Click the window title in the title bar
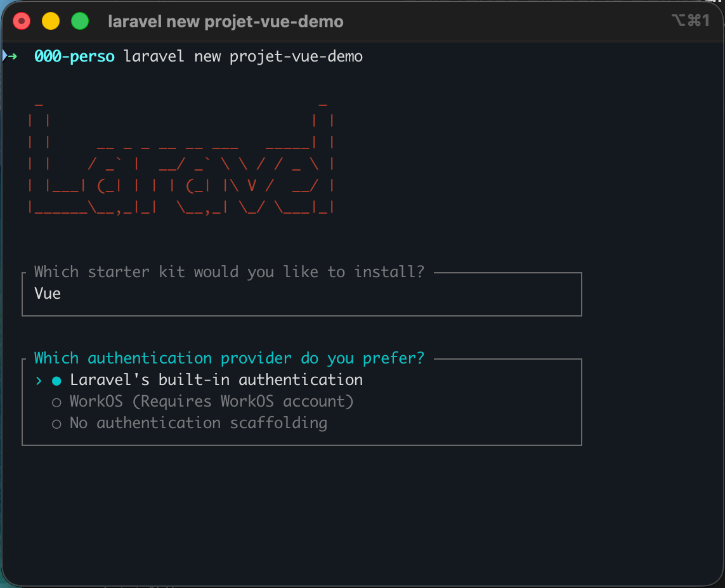This screenshot has width=725, height=588. pyautogui.click(x=225, y=22)
